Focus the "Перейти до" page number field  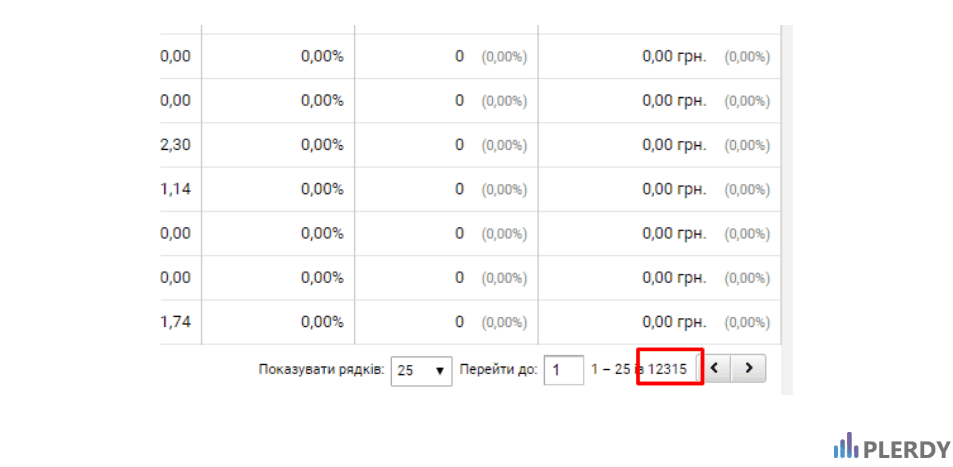pos(563,370)
